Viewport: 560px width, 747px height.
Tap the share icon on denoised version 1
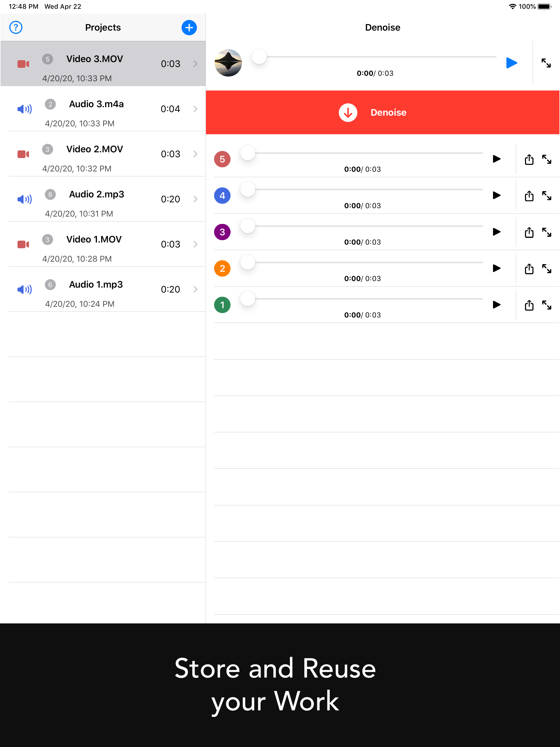529,305
